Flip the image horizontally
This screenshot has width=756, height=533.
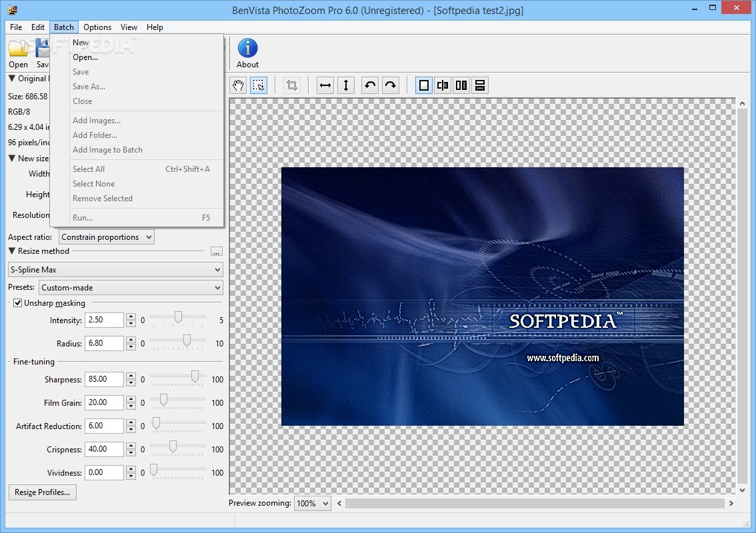[325, 85]
